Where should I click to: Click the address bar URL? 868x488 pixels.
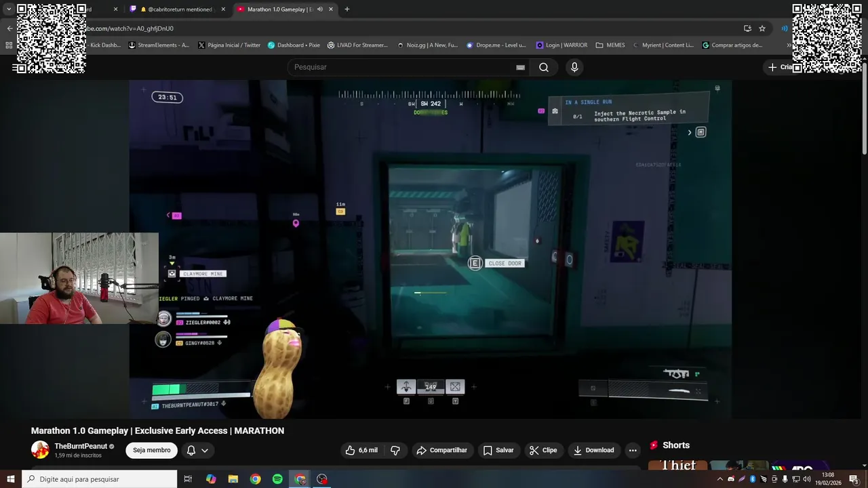(129, 28)
